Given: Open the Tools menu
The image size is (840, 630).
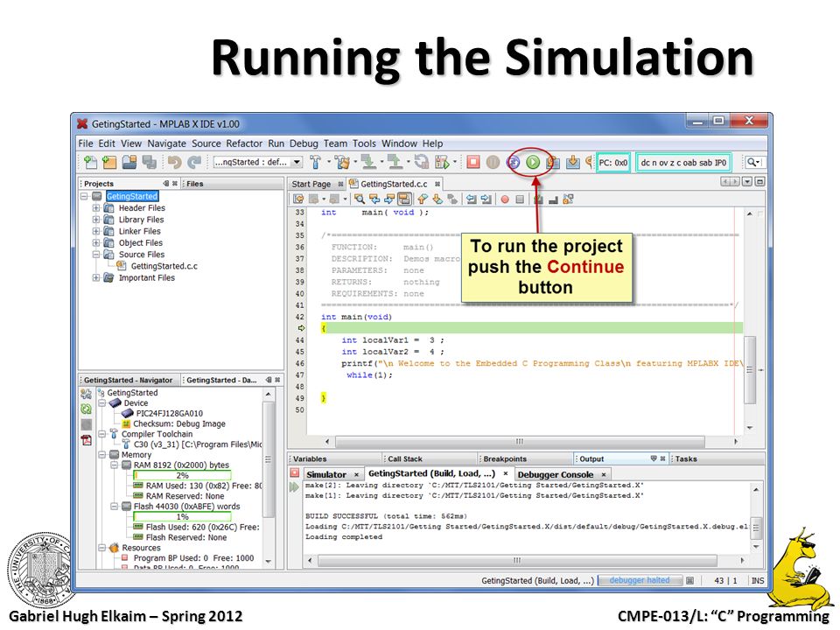Looking at the screenshot, I should 364,143.
